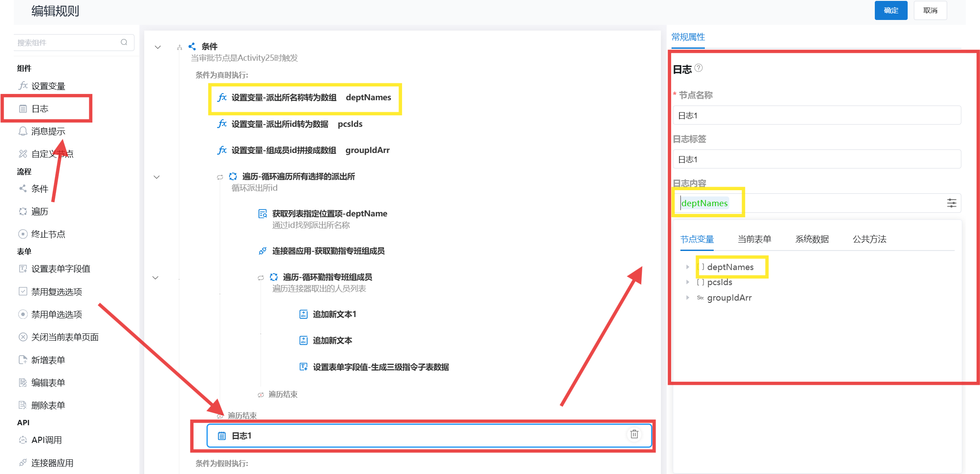Choose the API调用 component
This screenshot has height=474, width=980.
[x=46, y=440]
